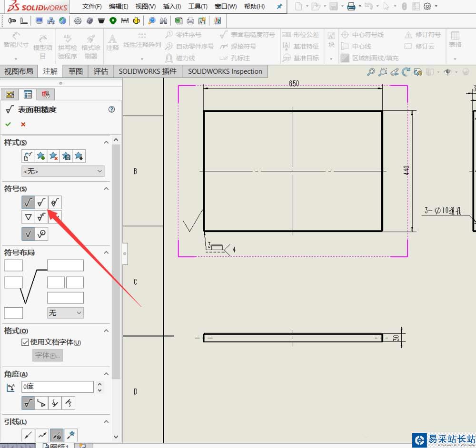
Task: Open the Options gear in the title bar
Action: coord(427,6)
